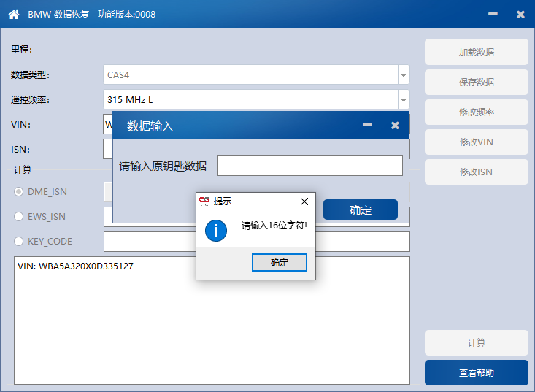This screenshot has height=392, width=535.
Task: Confirm the 提示 message with 确定
Action: (280, 262)
